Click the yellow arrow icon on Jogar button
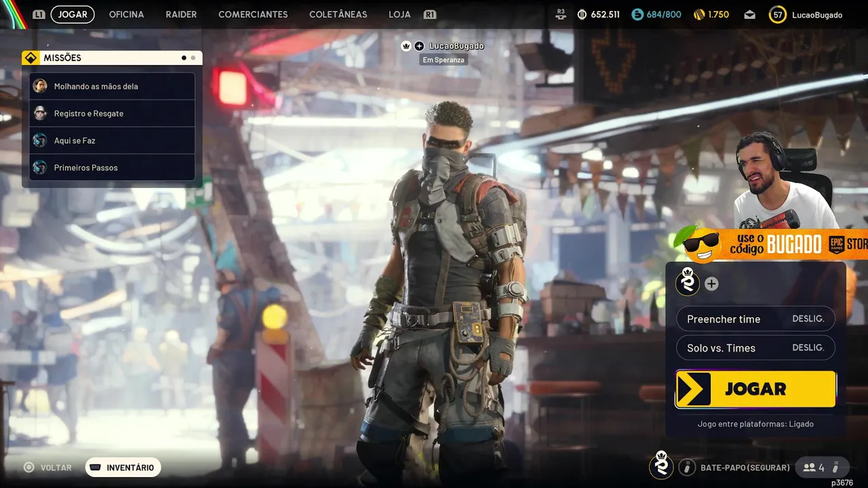The width and height of the screenshot is (868, 488). click(694, 389)
